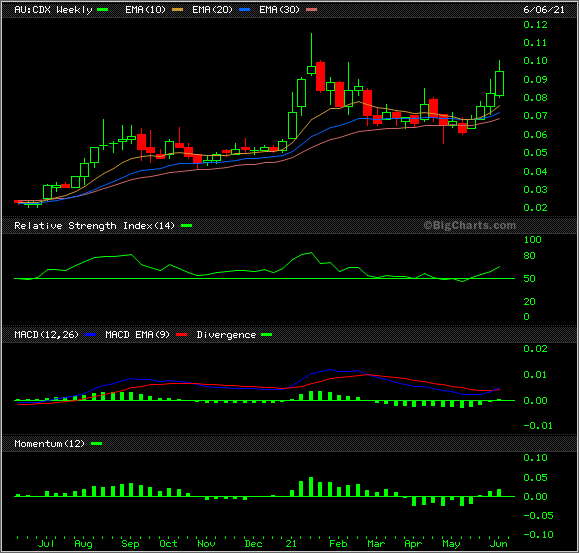Click the latest green candlestick in June

pos(499,83)
